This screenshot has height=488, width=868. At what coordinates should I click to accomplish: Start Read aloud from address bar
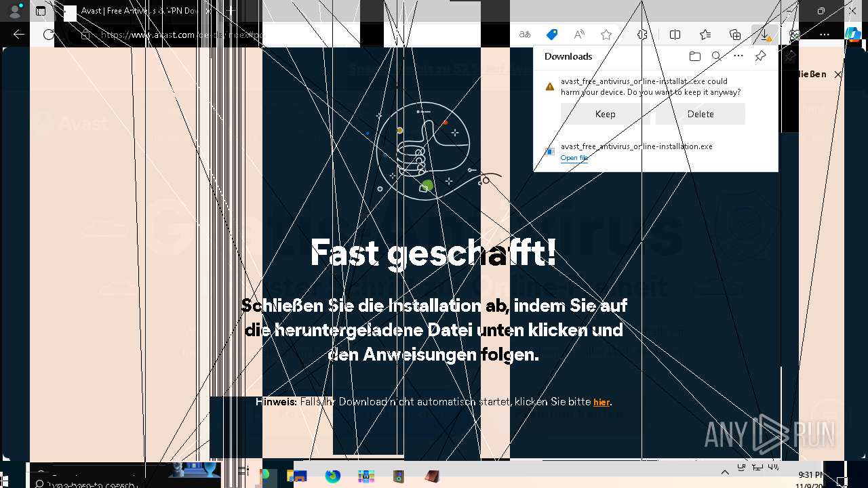coord(579,35)
